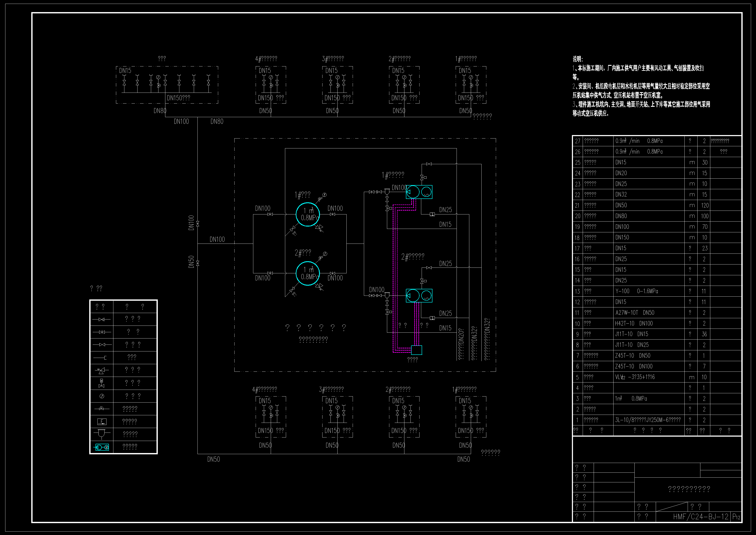756x535 pixels.
Task: Pick the pressure gauge symbol on 1# tank
Action: pyautogui.click(x=325, y=195)
